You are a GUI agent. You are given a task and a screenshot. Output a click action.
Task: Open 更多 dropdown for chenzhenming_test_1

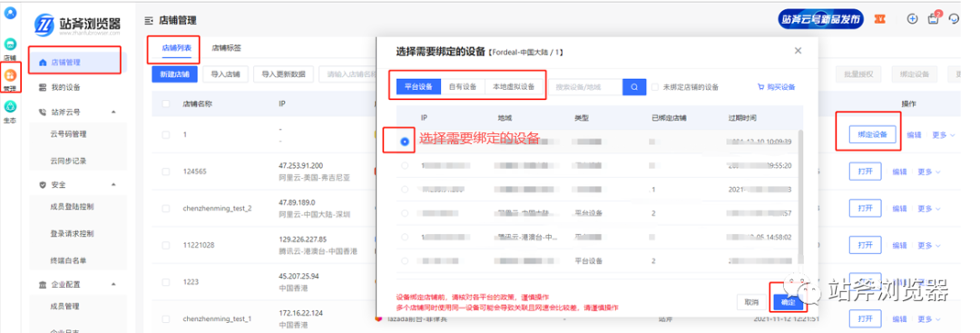[x=929, y=318]
